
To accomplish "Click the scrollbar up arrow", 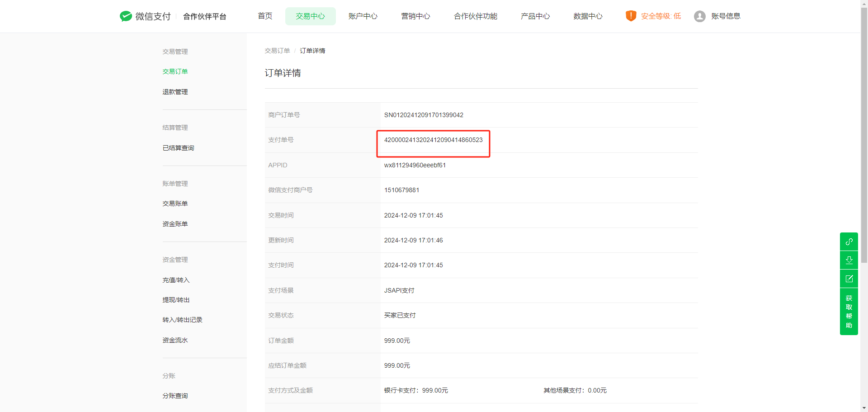I will click(x=864, y=3).
